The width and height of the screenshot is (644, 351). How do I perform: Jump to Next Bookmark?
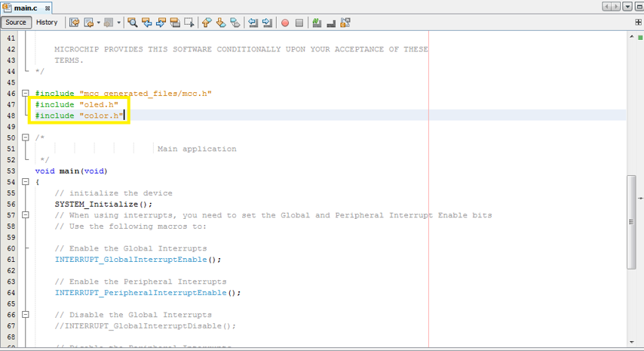point(221,23)
